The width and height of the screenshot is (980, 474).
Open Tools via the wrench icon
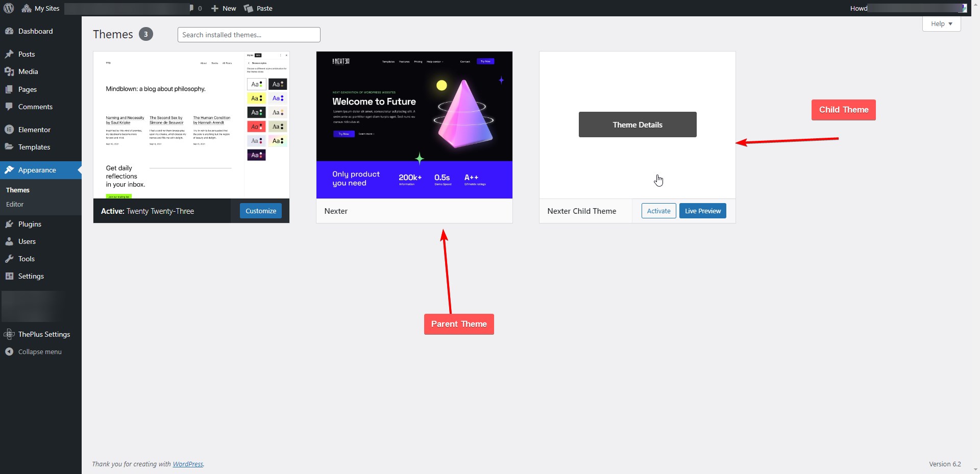(x=10, y=259)
